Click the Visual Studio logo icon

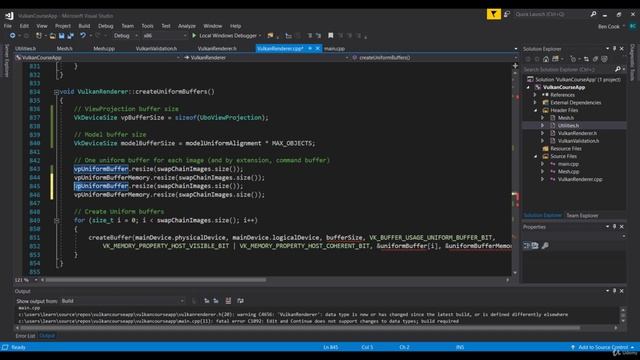[9, 16]
